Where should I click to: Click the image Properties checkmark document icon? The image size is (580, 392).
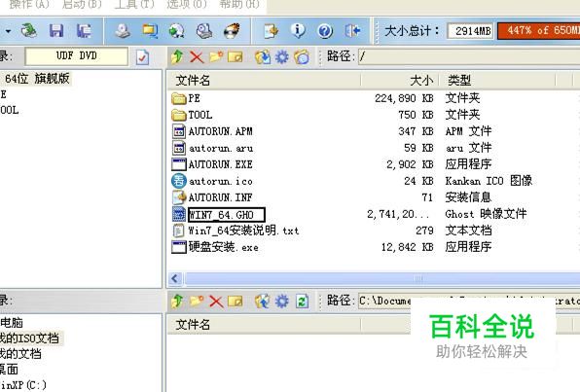[x=142, y=57]
